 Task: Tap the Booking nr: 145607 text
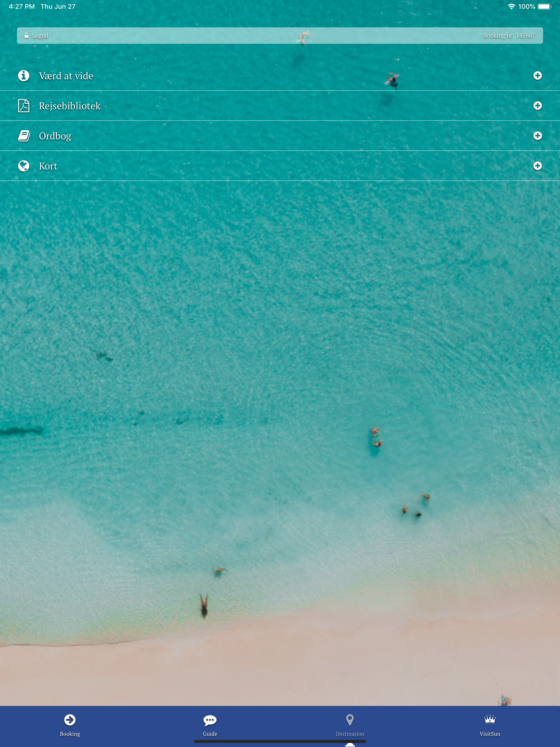tap(509, 36)
